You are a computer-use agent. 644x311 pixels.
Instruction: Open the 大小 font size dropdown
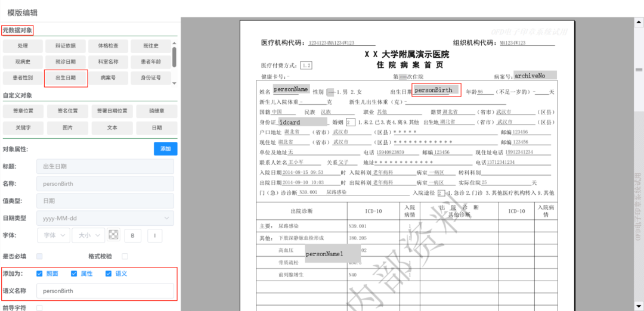pyautogui.click(x=88, y=235)
